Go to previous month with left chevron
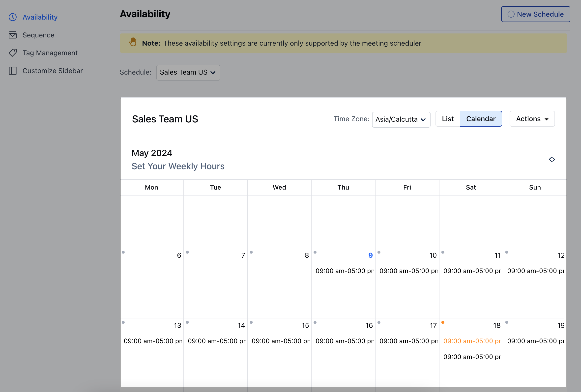581x392 pixels. pyautogui.click(x=550, y=159)
